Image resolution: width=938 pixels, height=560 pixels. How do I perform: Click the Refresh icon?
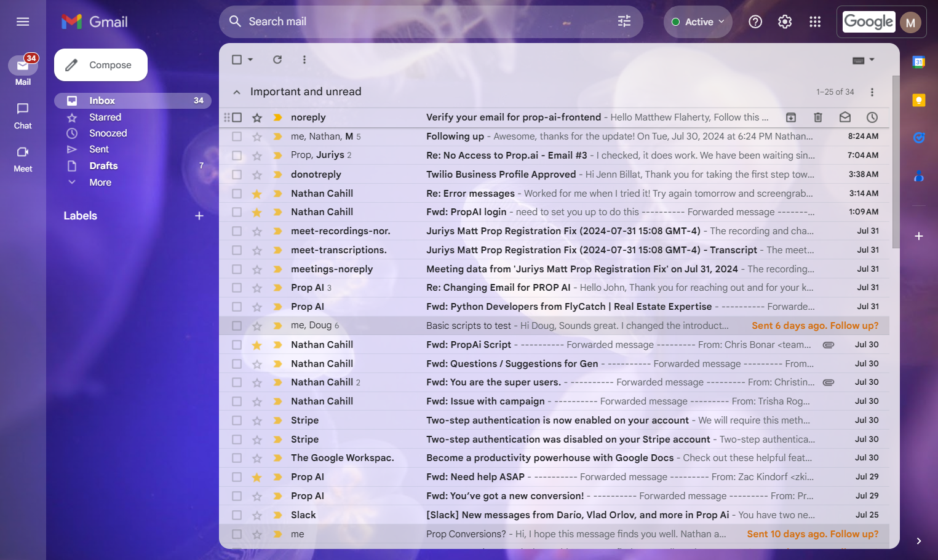(x=277, y=60)
